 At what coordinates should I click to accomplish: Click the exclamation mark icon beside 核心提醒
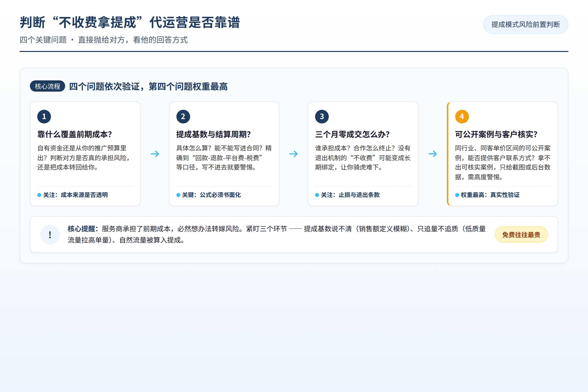click(50, 234)
